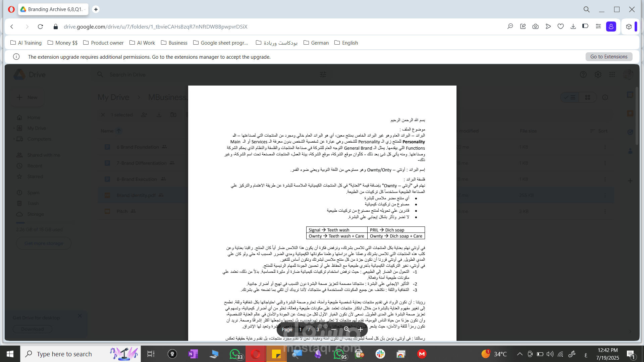Open English bookmarks folder
The width and height of the screenshot is (644, 362).
point(346,43)
